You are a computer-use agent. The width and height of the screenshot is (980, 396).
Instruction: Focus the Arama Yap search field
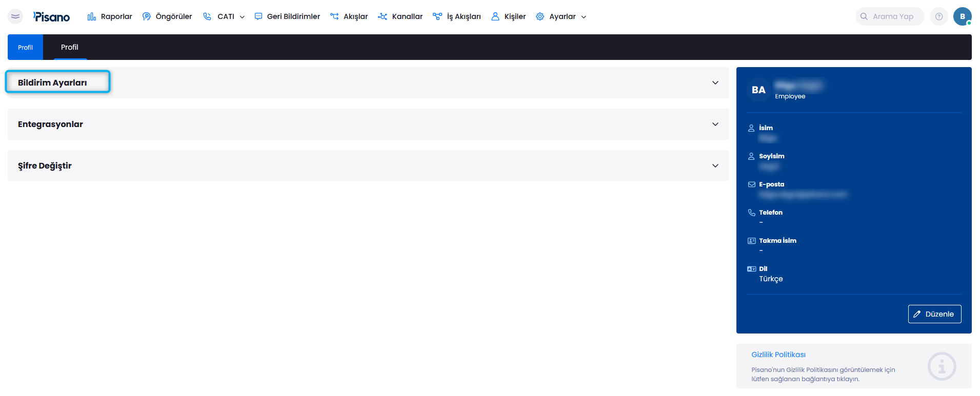tap(893, 16)
